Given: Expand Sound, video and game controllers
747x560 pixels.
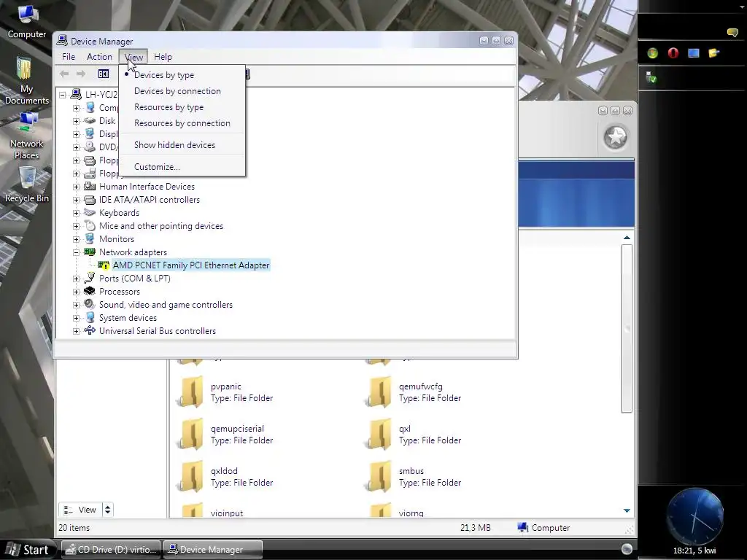Looking at the screenshot, I should pos(76,305).
